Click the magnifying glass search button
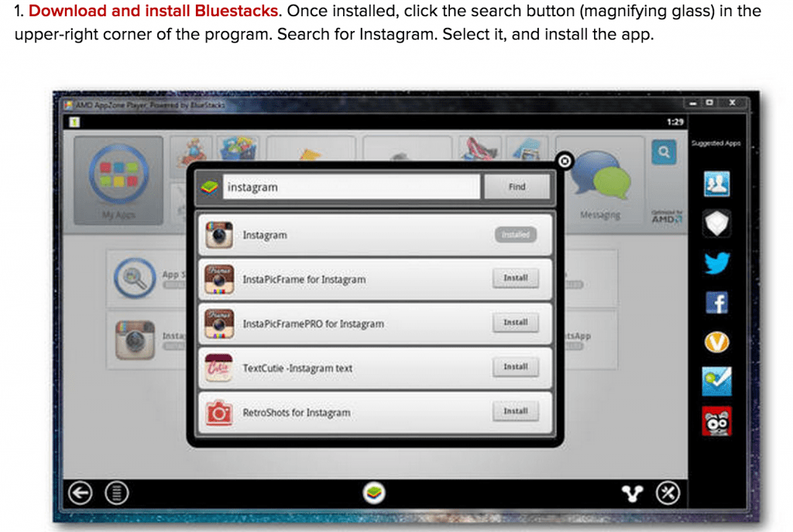 tap(664, 152)
